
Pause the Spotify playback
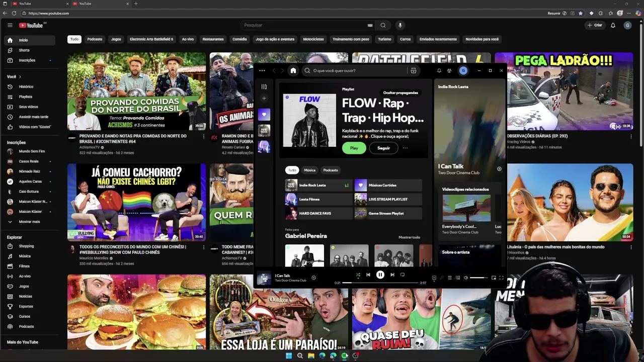(380, 275)
